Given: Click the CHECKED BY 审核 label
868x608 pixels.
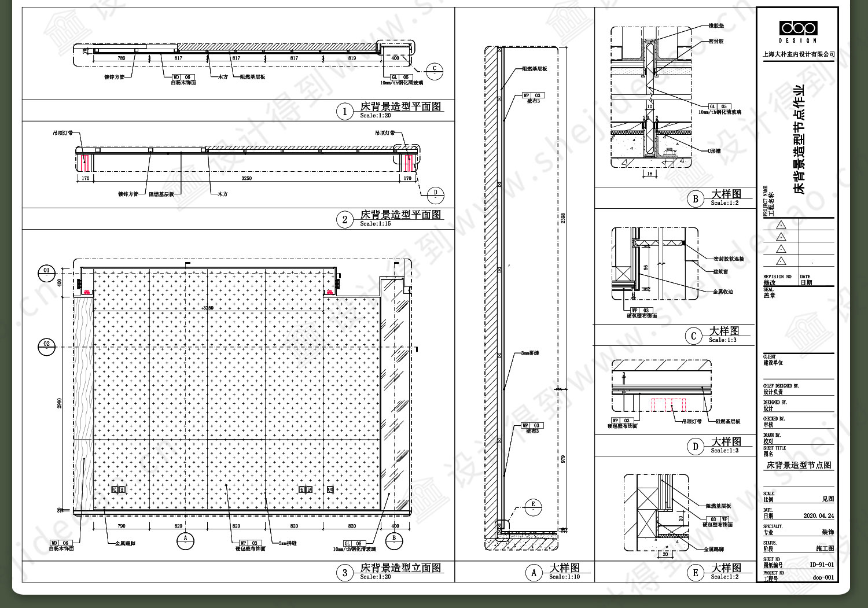Looking at the screenshot, I should [774, 422].
